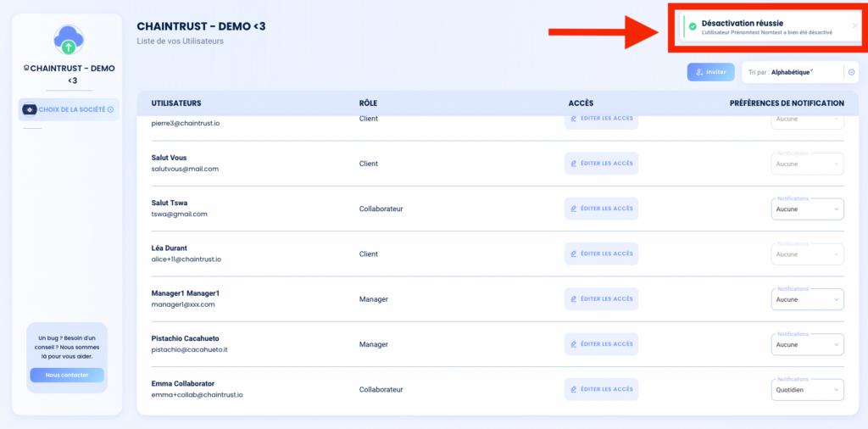
Task: Expand Pistachio Cacahueto notifications dropdown
Action: [x=808, y=344]
